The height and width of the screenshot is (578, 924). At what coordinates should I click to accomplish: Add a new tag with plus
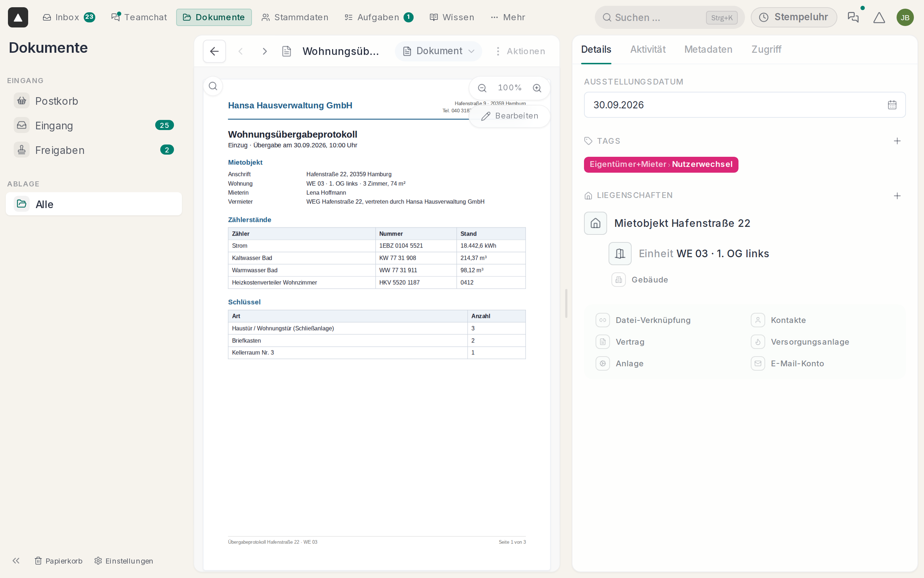point(897,141)
